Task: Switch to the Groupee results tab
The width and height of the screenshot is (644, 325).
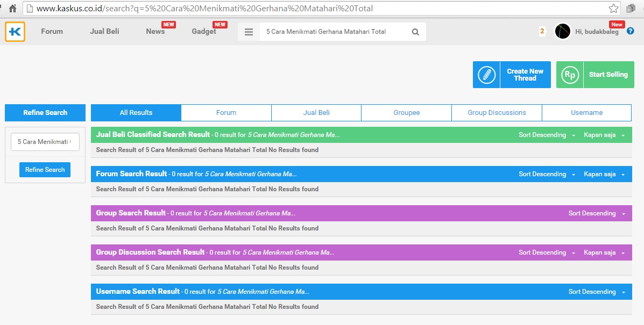Action: click(407, 113)
